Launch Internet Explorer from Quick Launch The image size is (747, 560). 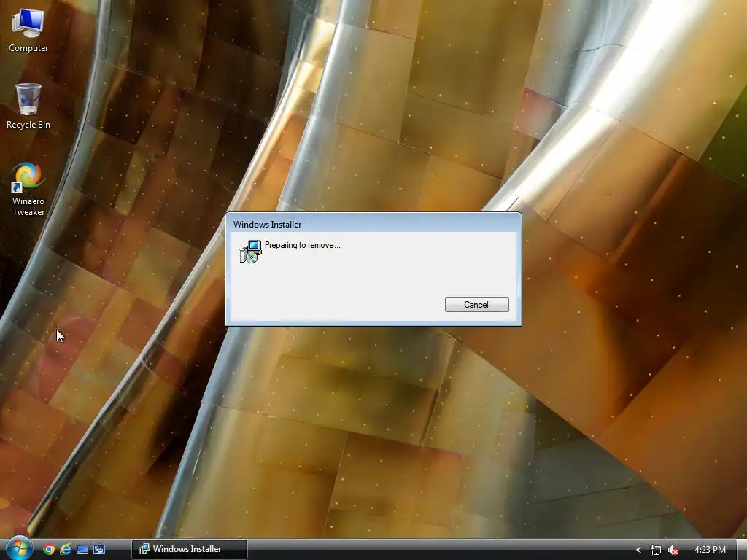[65, 550]
